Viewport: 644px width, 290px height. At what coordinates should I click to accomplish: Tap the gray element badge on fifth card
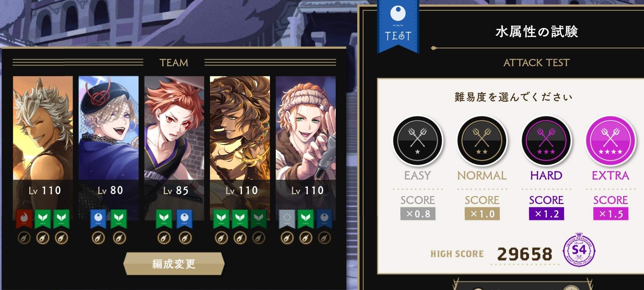tap(287, 219)
